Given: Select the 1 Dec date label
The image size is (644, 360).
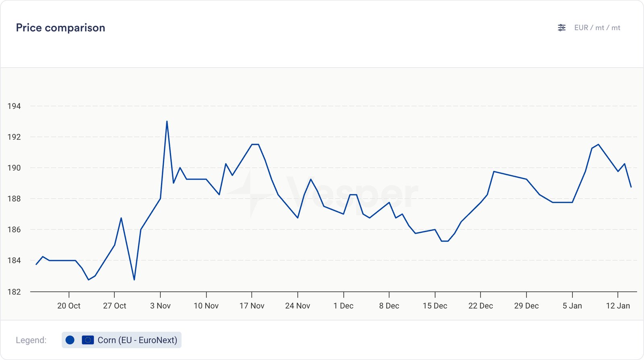Looking at the screenshot, I should (x=343, y=306).
